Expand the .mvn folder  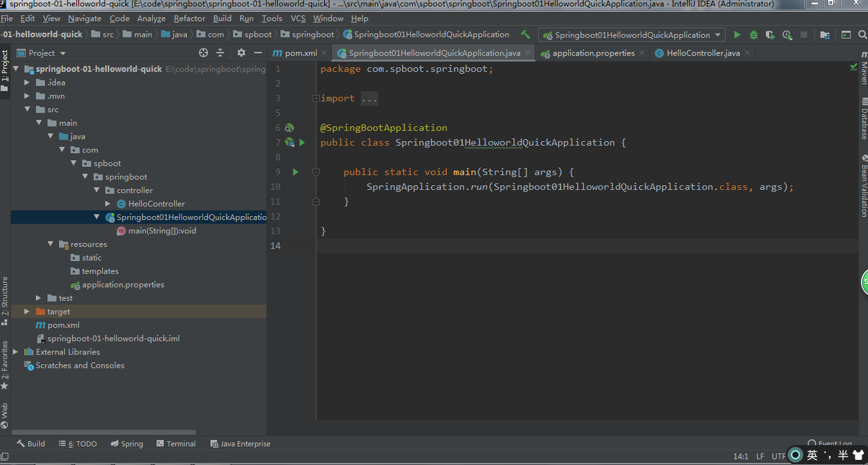coord(27,96)
